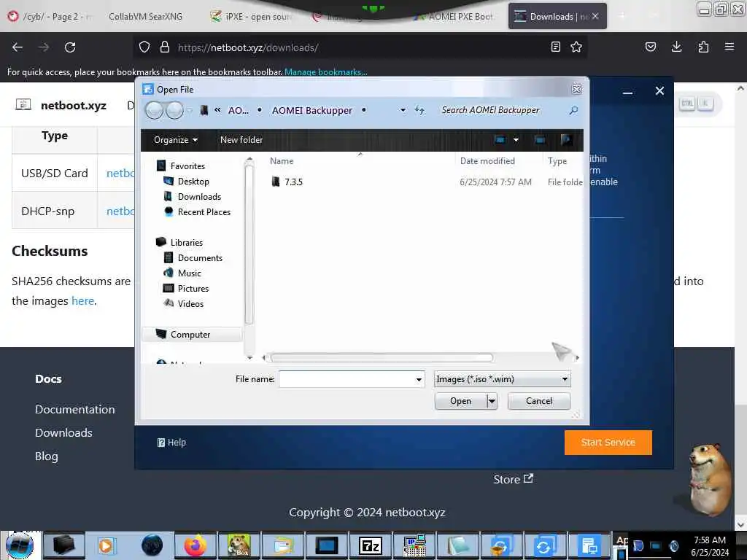
Task: Close the Downloads browser tab
Action: (x=595, y=16)
